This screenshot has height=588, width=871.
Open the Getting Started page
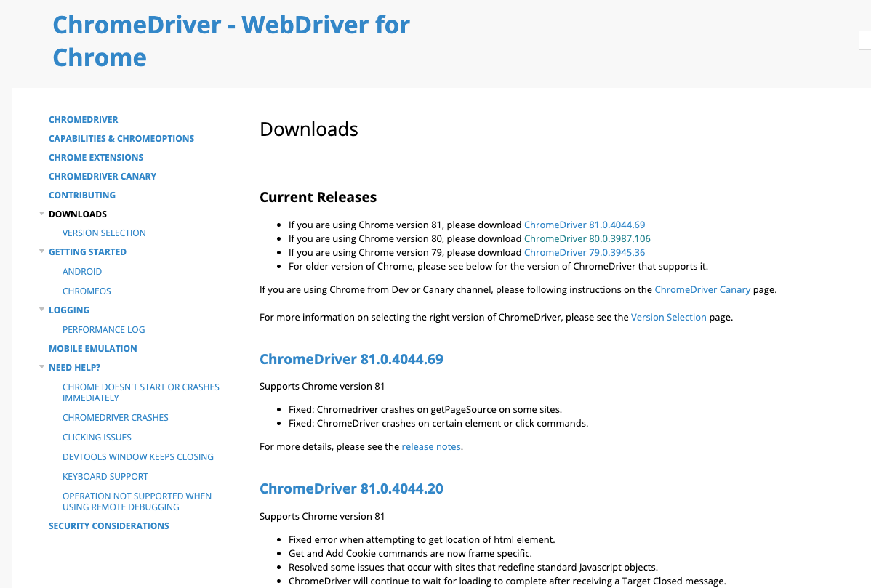[x=87, y=251]
